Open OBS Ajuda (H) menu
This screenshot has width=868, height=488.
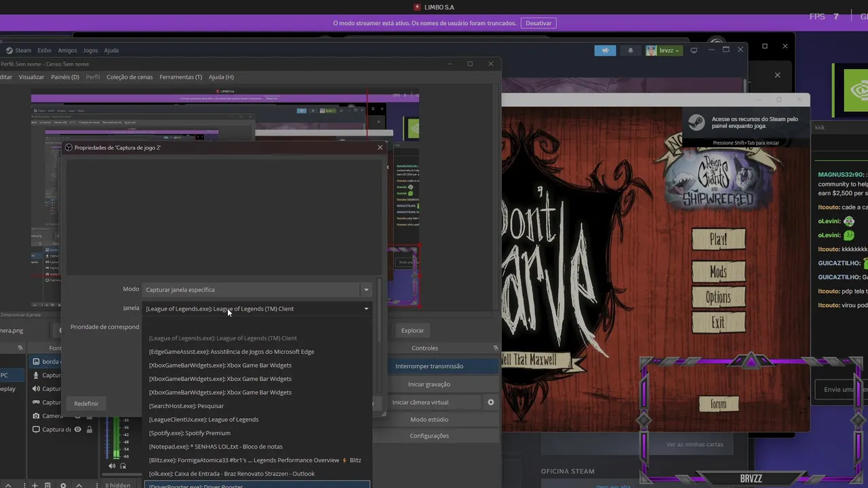tap(221, 77)
